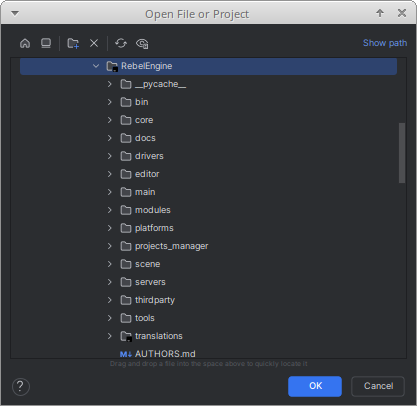Click the docs folder icon
This screenshot has width=417, height=406.
pyautogui.click(x=126, y=138)
